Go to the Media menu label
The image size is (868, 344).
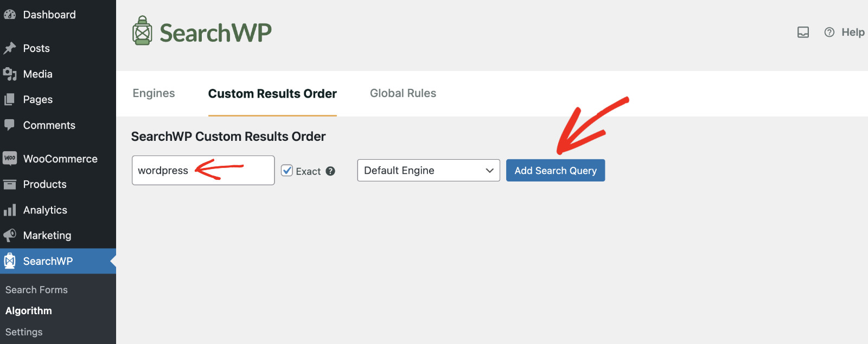point(38,74)
